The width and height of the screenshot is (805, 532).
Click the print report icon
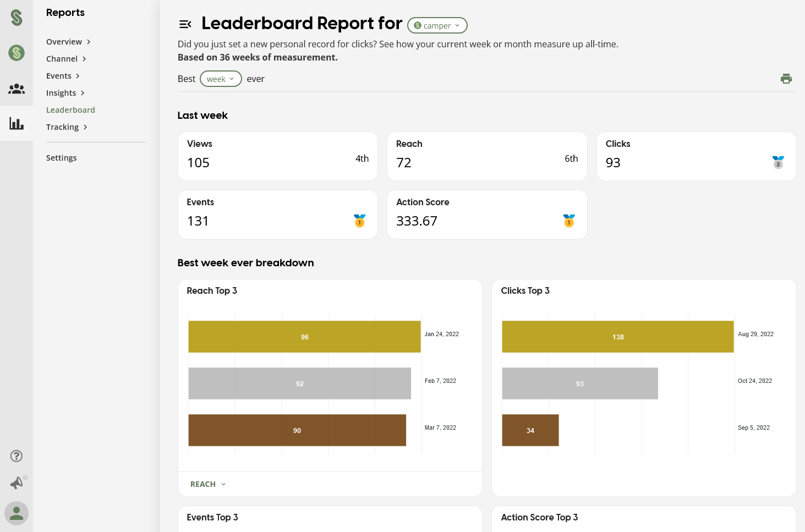point(786,79)
